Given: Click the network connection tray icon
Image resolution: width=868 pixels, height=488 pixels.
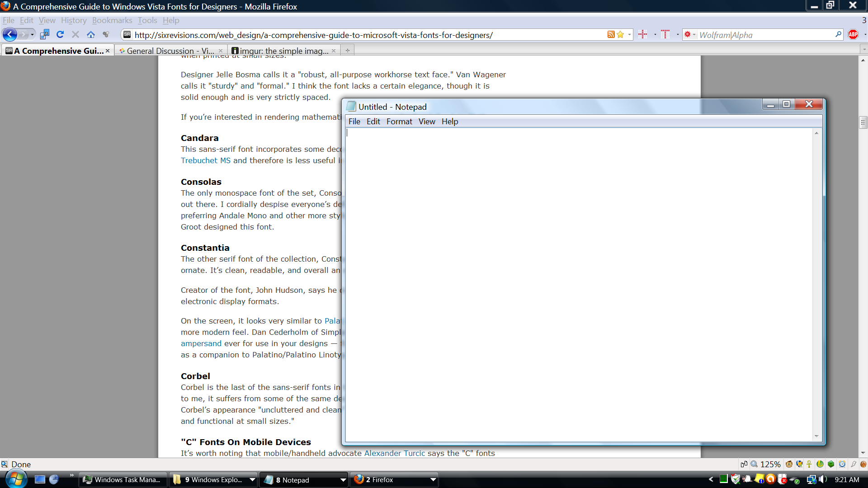Looking at the screenshot, I should pyautogui.click(x=811, y=479).
